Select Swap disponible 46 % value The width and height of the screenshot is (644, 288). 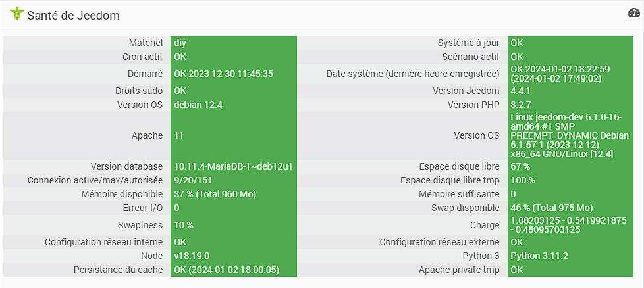click(552, 208)
